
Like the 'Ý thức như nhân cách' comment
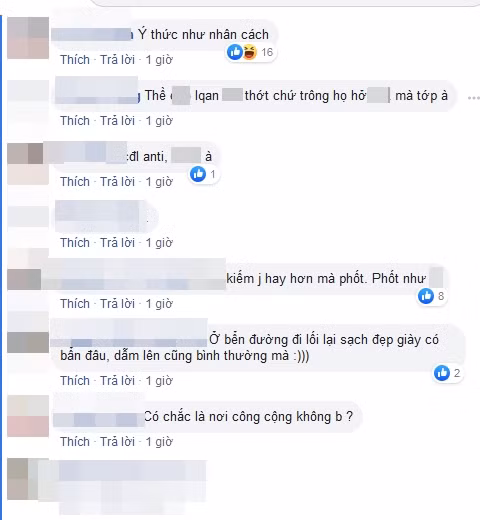[x=75, y=60]
